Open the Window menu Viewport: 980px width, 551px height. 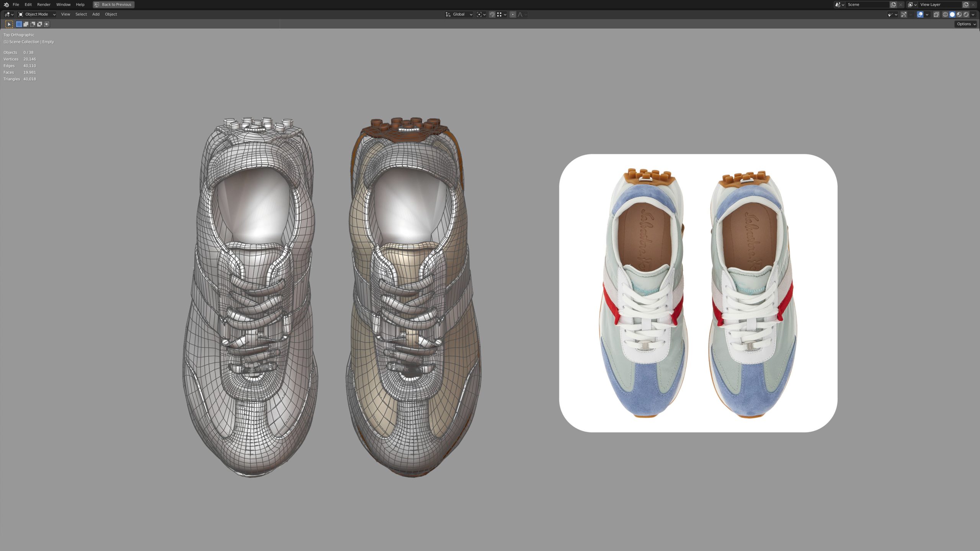click(63, 5)
